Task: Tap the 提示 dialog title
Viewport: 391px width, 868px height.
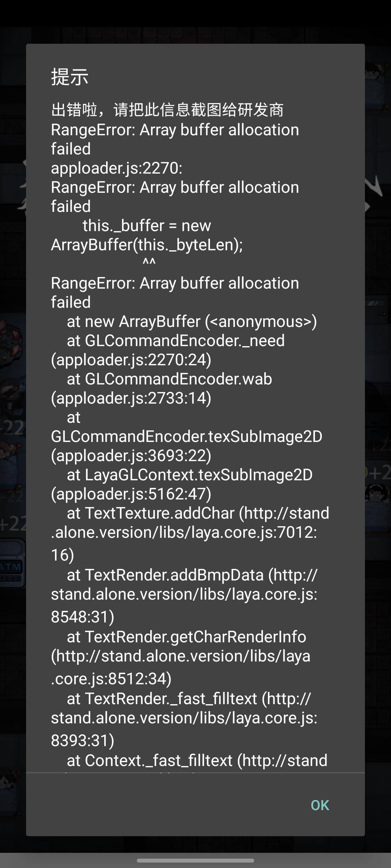Action: (x=70, y=77)
